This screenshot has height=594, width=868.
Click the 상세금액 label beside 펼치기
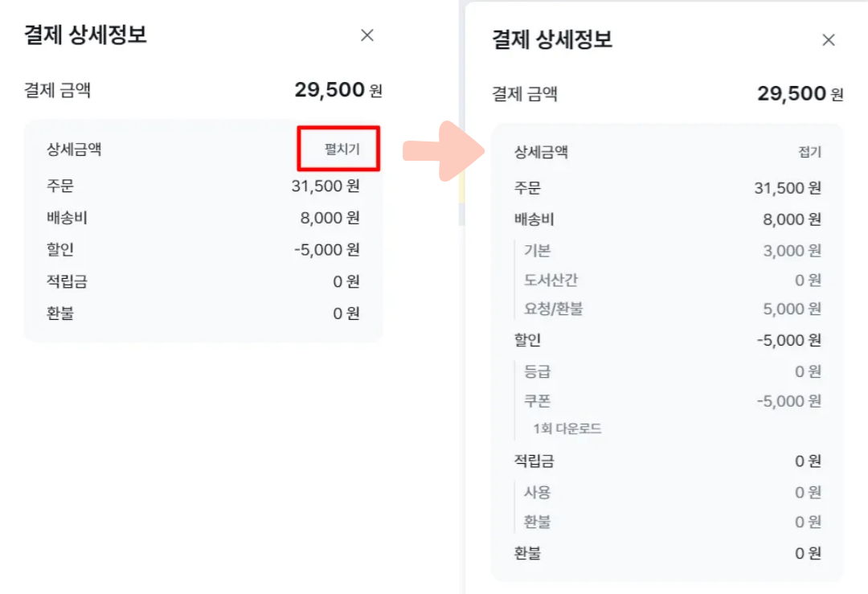[x=74, y=149]
